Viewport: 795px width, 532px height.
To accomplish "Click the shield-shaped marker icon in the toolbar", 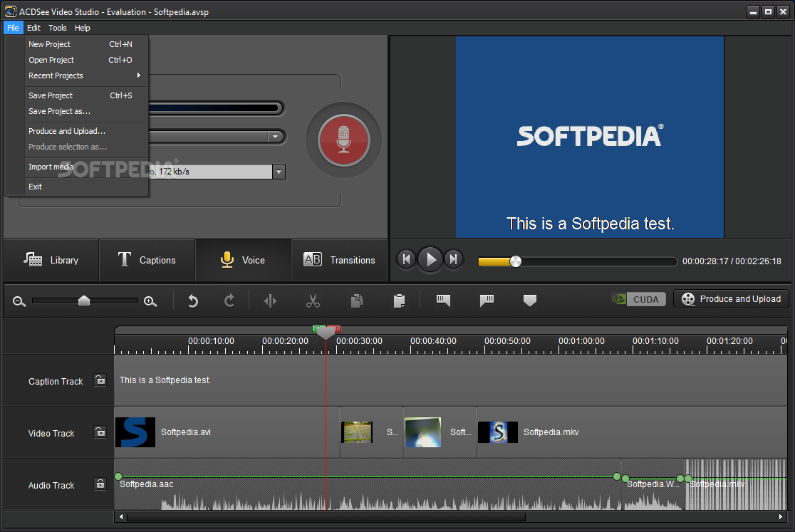I will coord(530,301).
